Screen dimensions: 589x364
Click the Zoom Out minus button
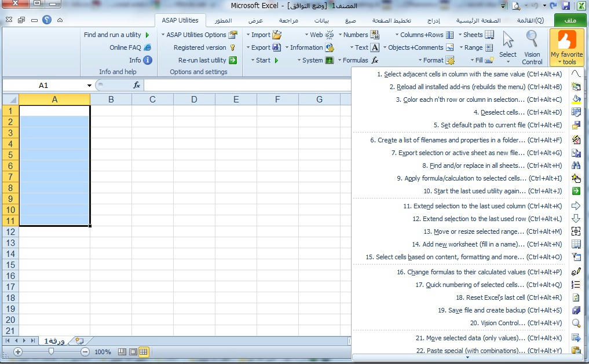coord(85,352)
